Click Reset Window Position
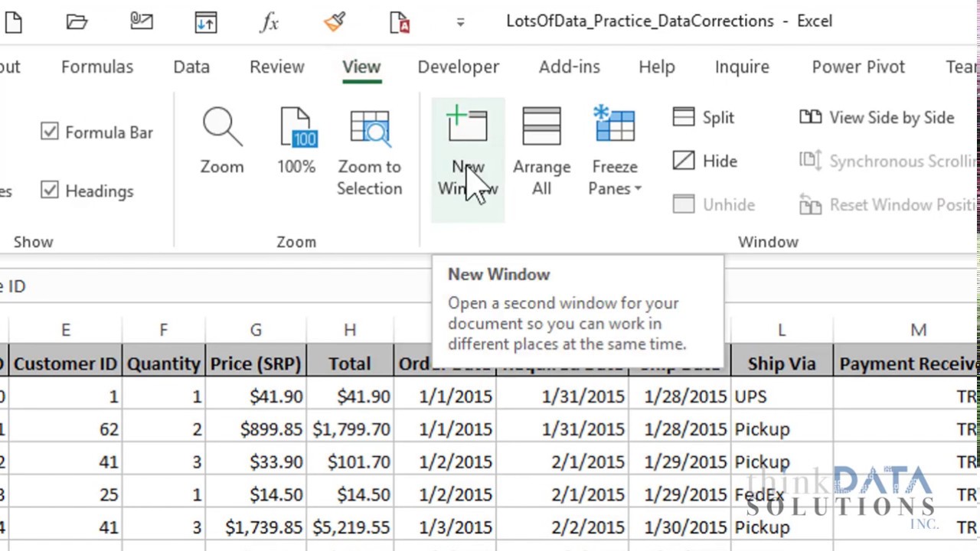This screenshot has height=551, width=980. 888,204
